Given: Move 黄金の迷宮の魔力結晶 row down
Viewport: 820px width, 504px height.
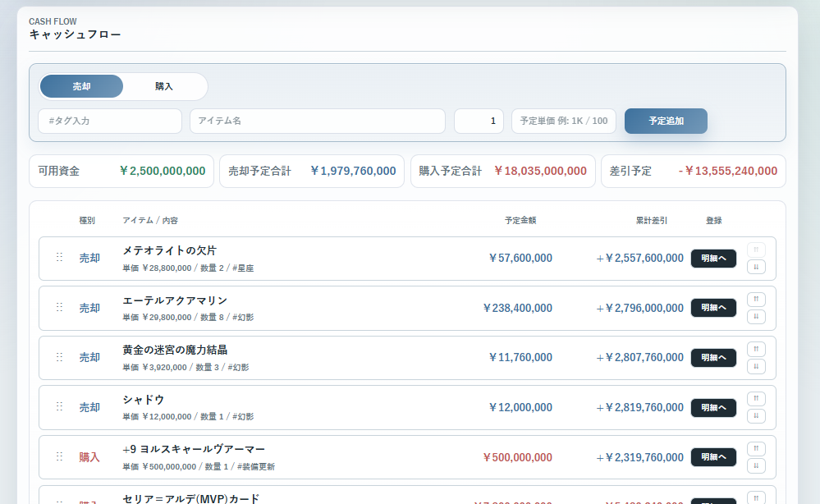Looking at the screenshot, I should 756,366.
